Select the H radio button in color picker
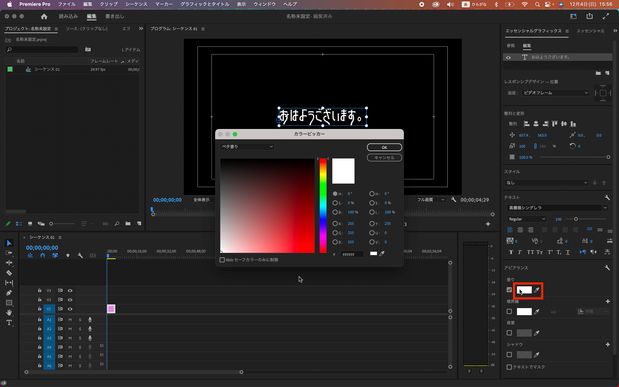Screen dimensions: 619x387 (335, 194)
